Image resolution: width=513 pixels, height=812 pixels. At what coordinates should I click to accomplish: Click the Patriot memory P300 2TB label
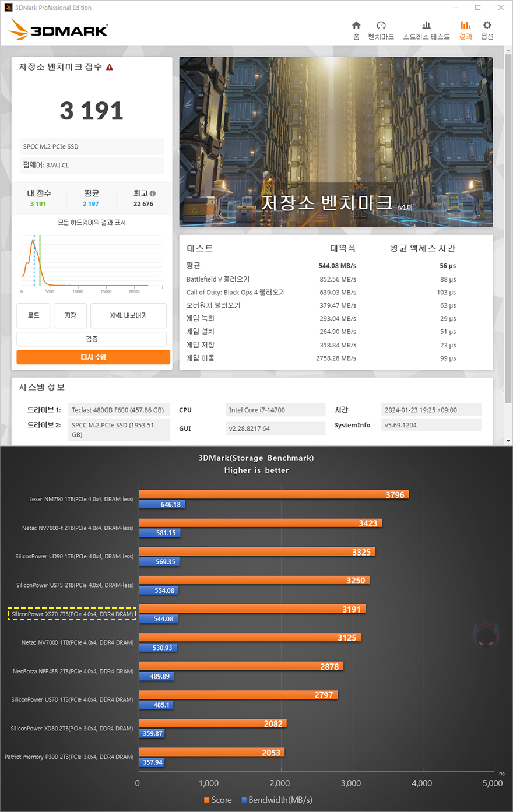[69, 757]
